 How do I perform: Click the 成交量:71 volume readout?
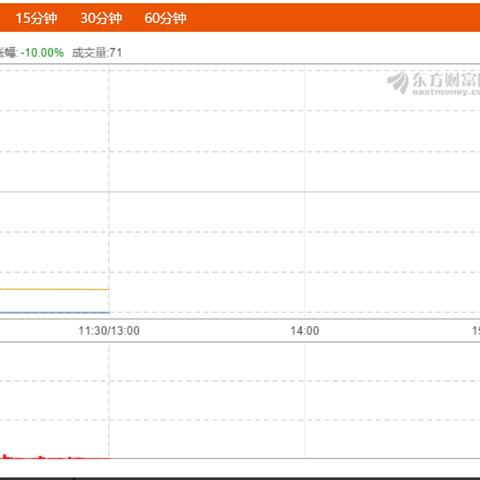pyautogui.click(x=97, y=53)
